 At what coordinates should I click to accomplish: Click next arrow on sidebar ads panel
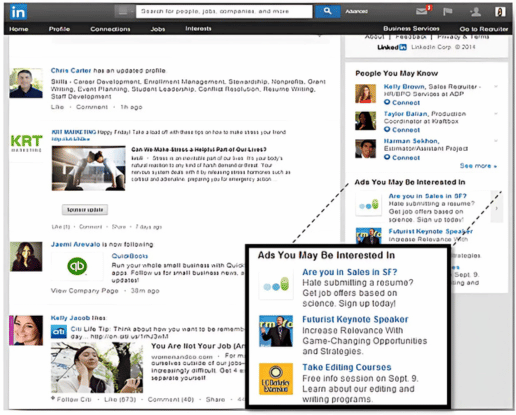(x=497, y=208)
